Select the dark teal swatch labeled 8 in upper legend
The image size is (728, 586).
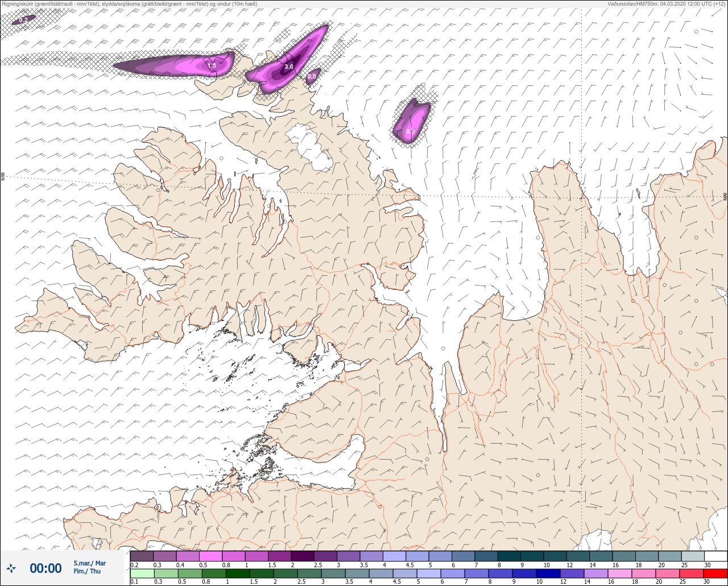pos(509,556)
